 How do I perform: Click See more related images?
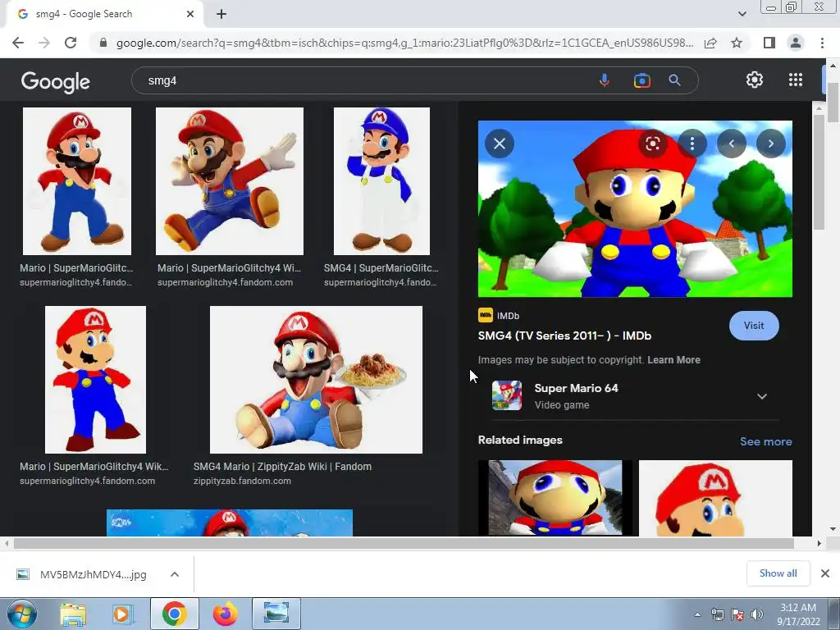[x=765, y=441]
